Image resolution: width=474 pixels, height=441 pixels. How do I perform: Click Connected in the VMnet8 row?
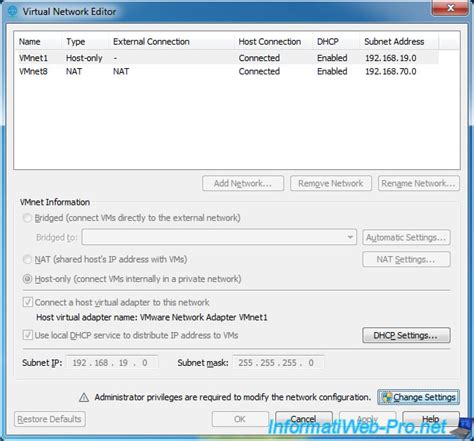click(x=259, y=71)
